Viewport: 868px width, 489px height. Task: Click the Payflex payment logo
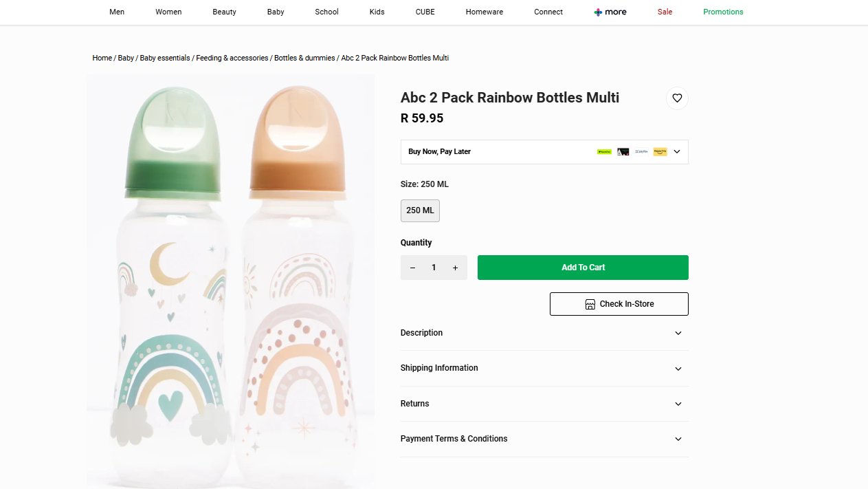(x=641, y=152)
